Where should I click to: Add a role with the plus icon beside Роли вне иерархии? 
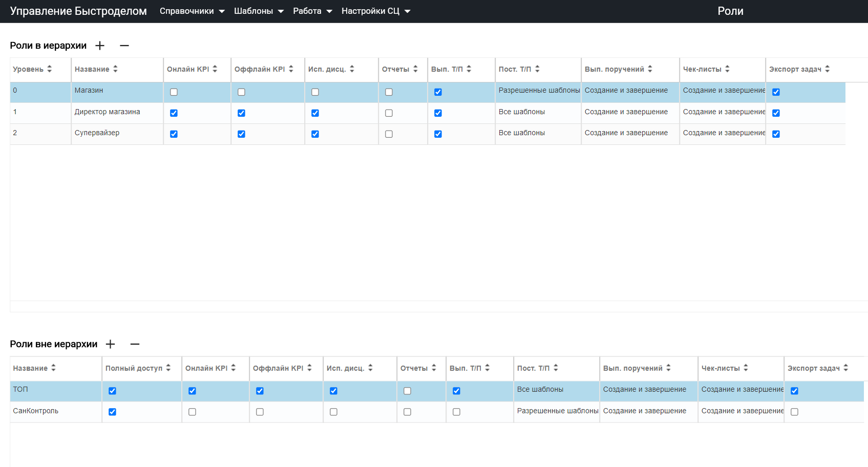pyautogui.click(x=110, y=344)
